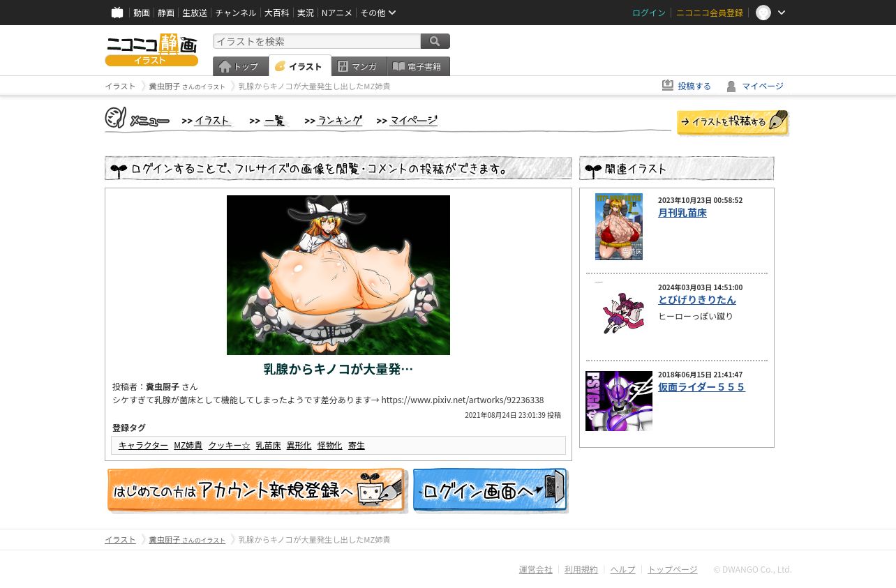Click the 投稿する upload link

[x=687, y=86]
